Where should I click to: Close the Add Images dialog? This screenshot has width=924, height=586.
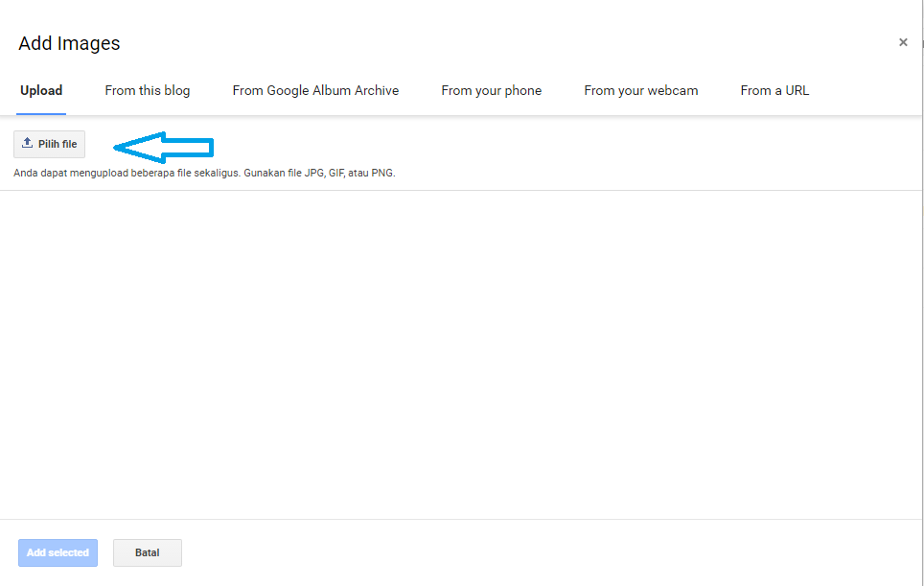903,42
